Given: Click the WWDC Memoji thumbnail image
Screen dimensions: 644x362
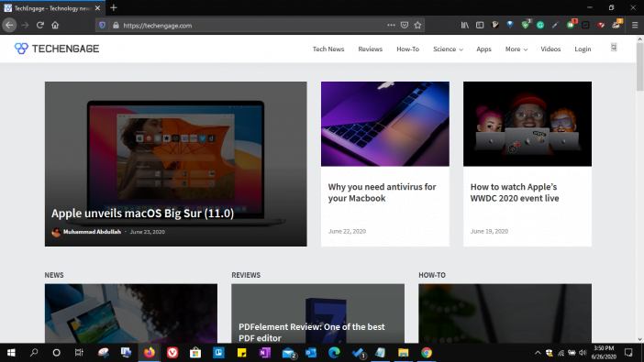Looking at the screenshot, I should [527, 124].
